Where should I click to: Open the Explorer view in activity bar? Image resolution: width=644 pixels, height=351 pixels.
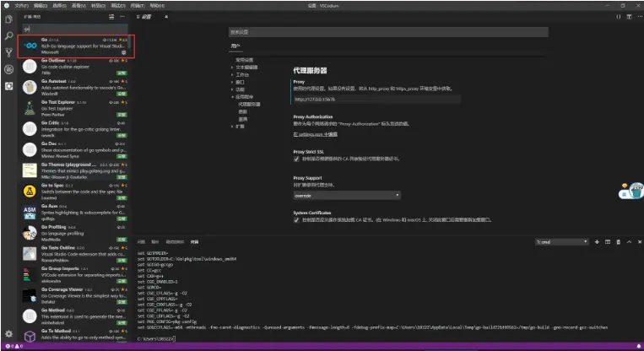(x=8, y=18)
